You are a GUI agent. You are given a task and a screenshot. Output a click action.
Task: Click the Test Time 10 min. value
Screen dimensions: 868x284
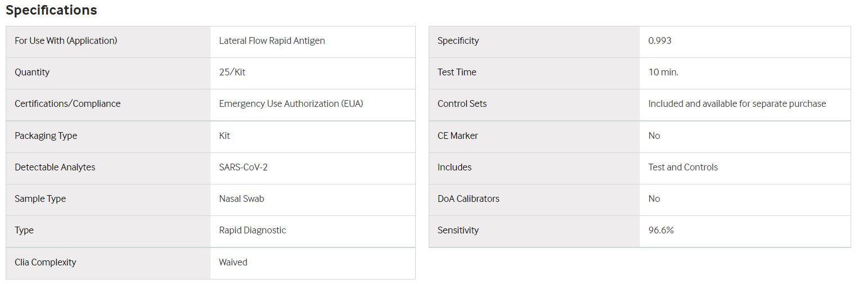(x=663, y=72)
